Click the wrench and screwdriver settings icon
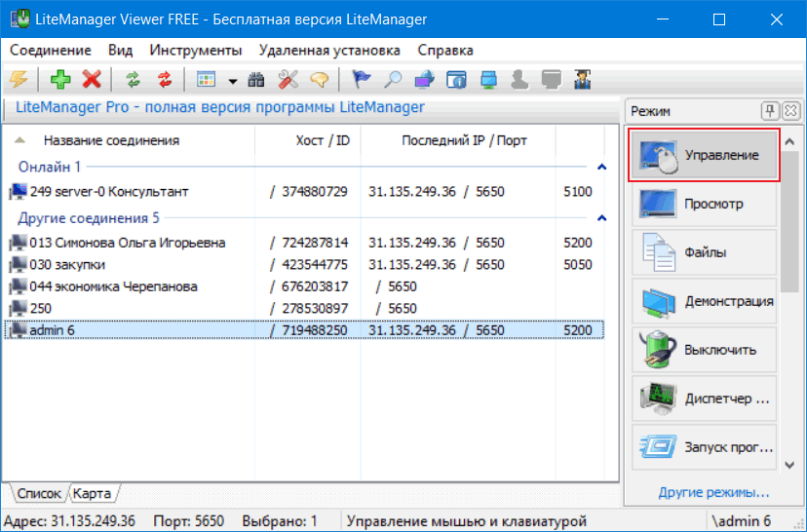807x532 pixels. click(288, 80)
